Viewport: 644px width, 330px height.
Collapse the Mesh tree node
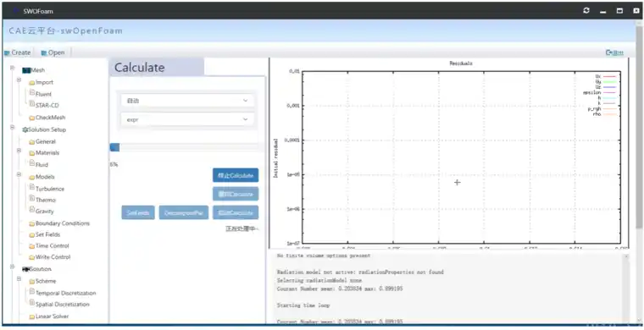[13, 68]
